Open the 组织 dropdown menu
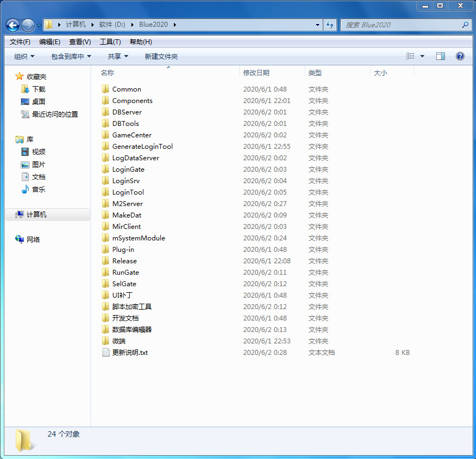 tap(24, 57)
